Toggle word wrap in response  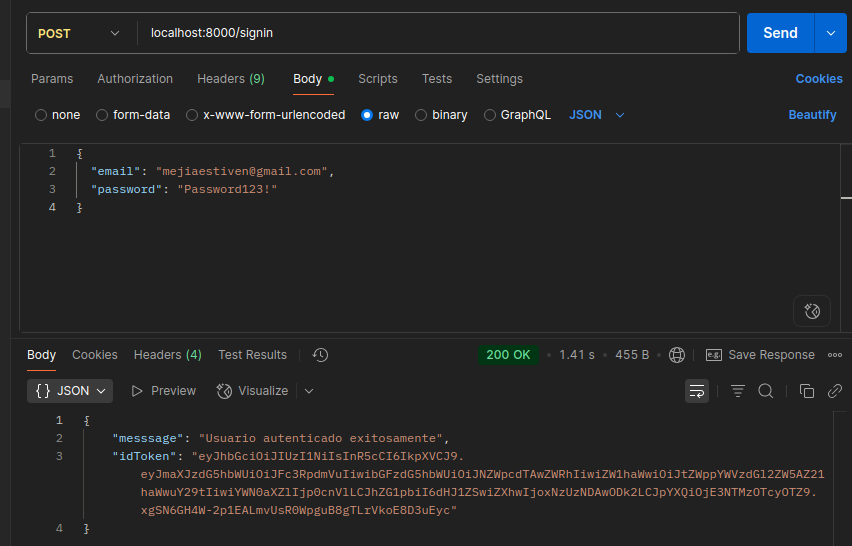pos(697,391)
